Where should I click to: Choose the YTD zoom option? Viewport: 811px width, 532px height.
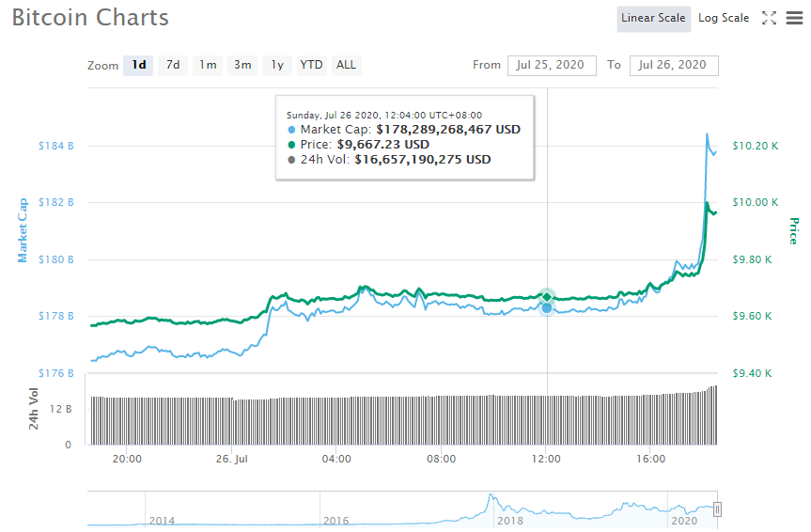click(x=311, y=65)
